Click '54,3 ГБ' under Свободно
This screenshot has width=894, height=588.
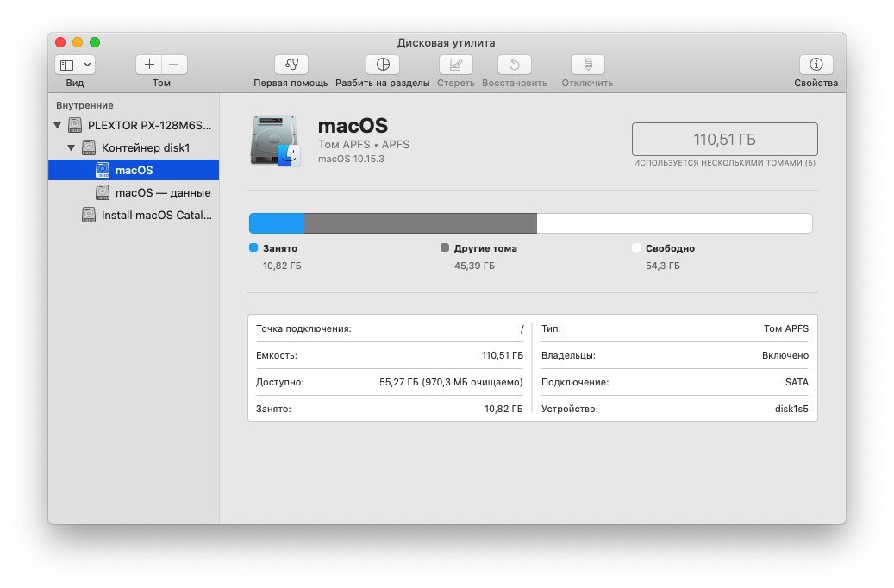(662, 266)
